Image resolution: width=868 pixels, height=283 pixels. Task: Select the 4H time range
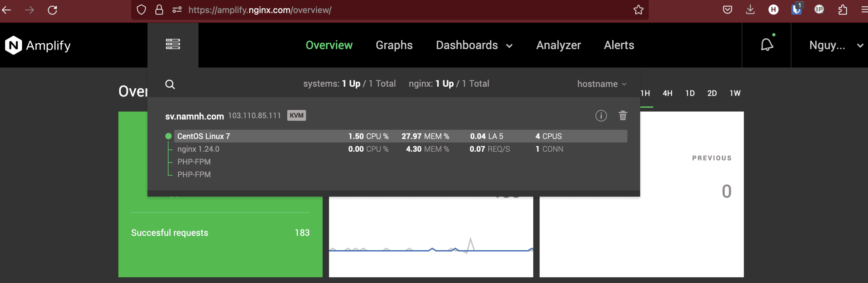tap(667, 93)
